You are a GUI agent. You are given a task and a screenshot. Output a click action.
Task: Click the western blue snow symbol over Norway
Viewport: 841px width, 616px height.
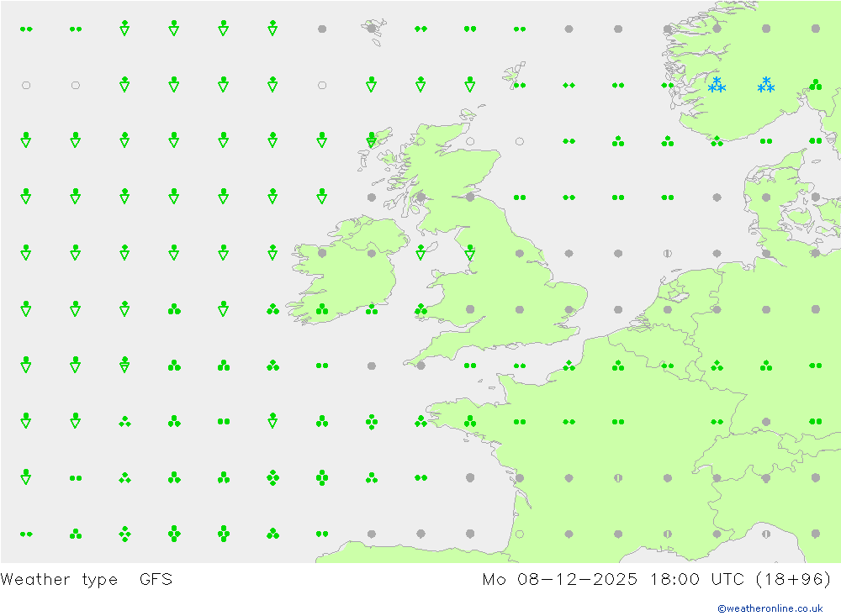coord(717,85)
